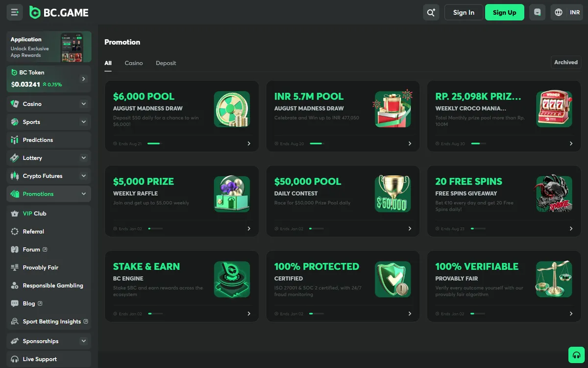Viewport: 588px width, 368px height.
Task: Click progress bar on Weekly Croco Mania card
Action: point(478,144)
